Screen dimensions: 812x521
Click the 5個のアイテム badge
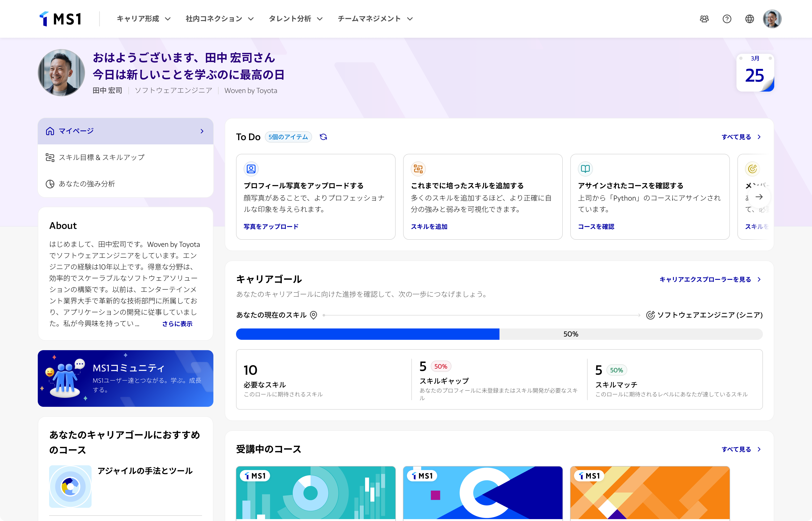[x=288, y=137]
